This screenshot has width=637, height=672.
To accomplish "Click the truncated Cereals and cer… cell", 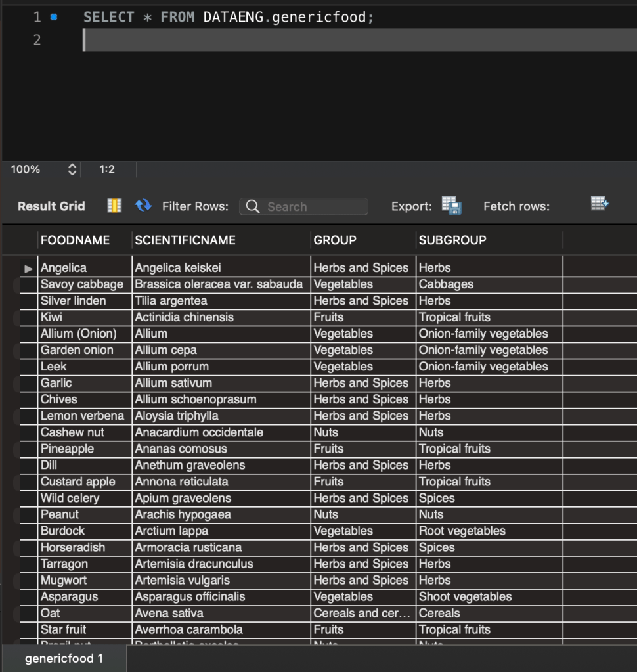I will coord(361,613).
